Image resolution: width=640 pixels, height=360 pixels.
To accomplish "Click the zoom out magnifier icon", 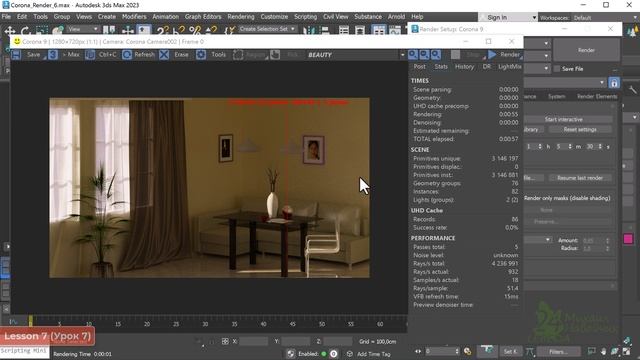I will pyautogui.click(x=424, y=55).
